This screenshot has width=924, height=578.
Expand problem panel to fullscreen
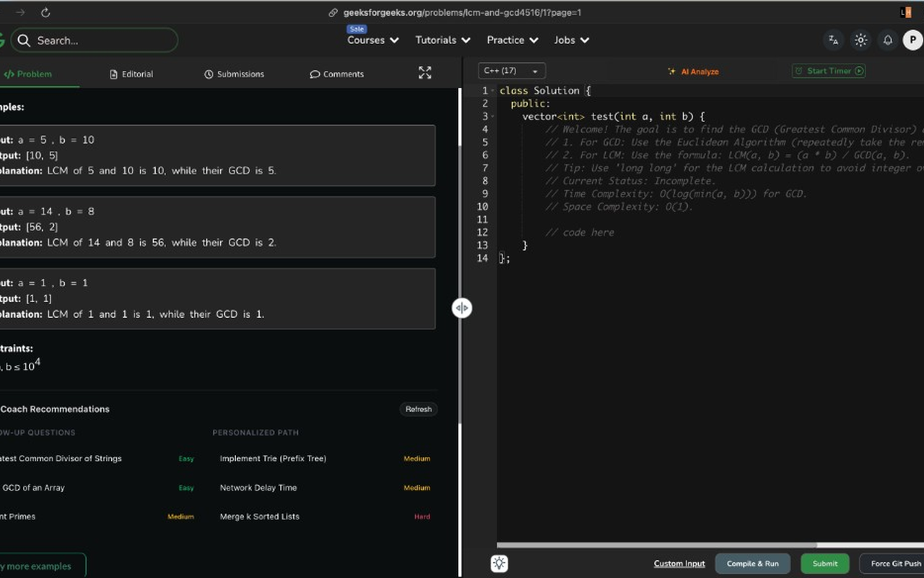point(424,73)
